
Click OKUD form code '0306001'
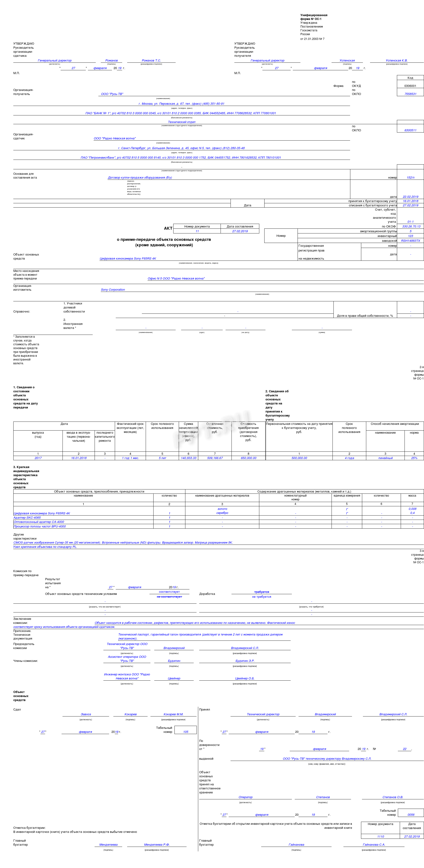410,86
